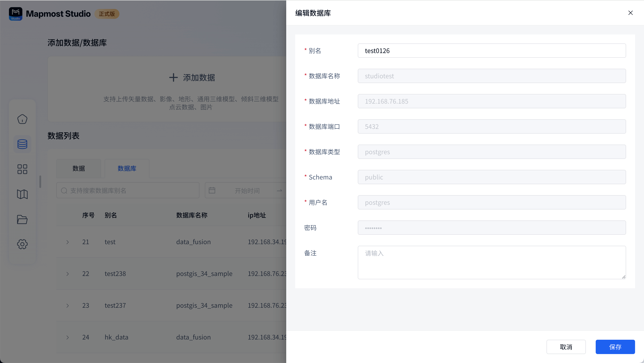Close the 编辑数据库 panel

[x=630, y=13]
